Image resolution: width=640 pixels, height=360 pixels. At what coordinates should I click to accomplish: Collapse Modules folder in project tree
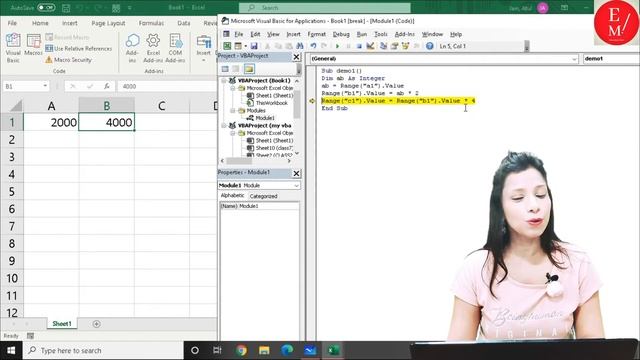(x=232, y=111)
